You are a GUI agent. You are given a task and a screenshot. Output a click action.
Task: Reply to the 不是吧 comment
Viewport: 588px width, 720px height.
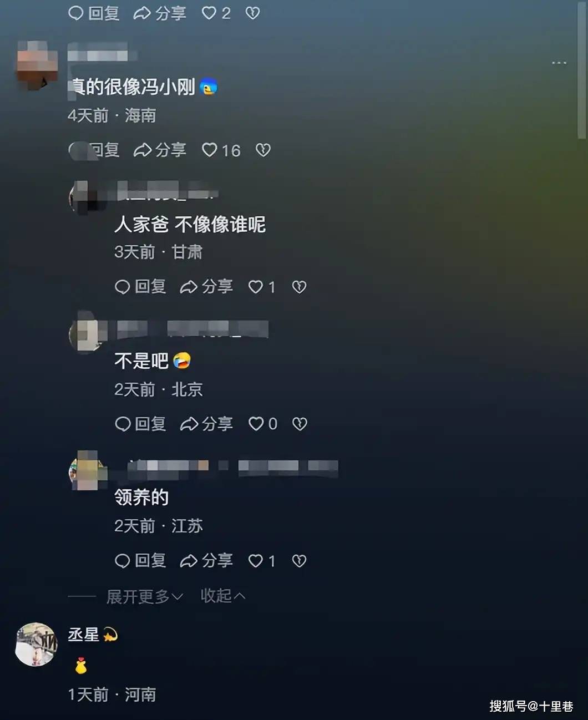pos(140,424)
